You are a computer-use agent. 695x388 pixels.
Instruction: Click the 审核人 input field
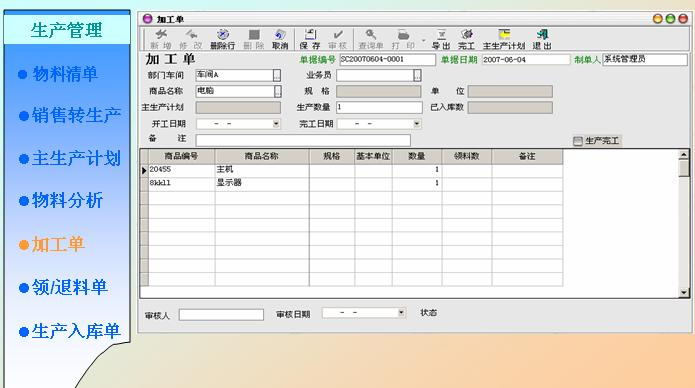point(221,315)
